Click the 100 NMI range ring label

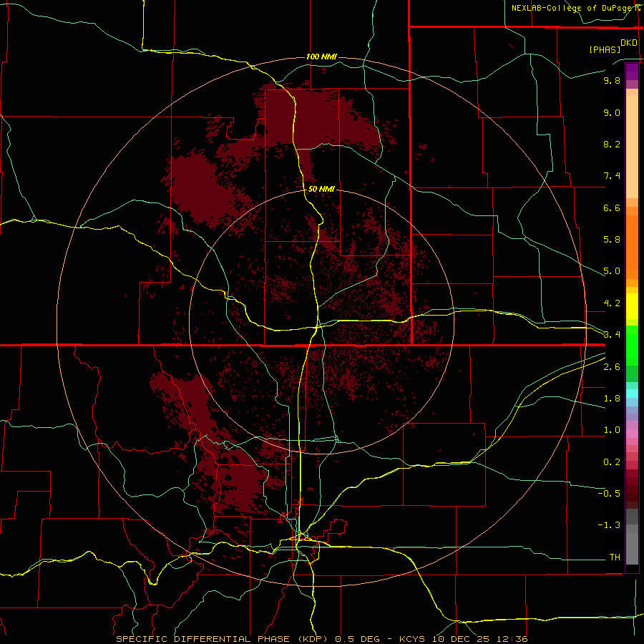click(x=321, y=57)
